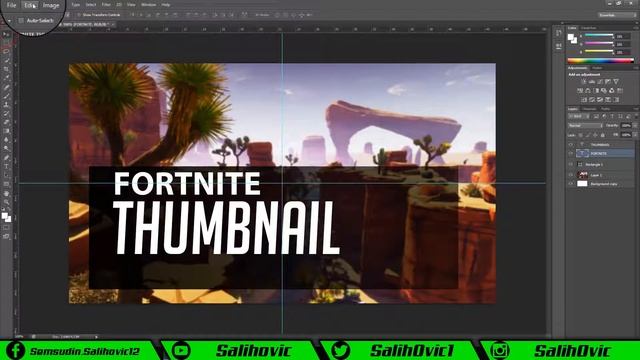The width and height of the screenshot is (640, 360).
Task: Select the History Brush tool
Action: point(6,113)
